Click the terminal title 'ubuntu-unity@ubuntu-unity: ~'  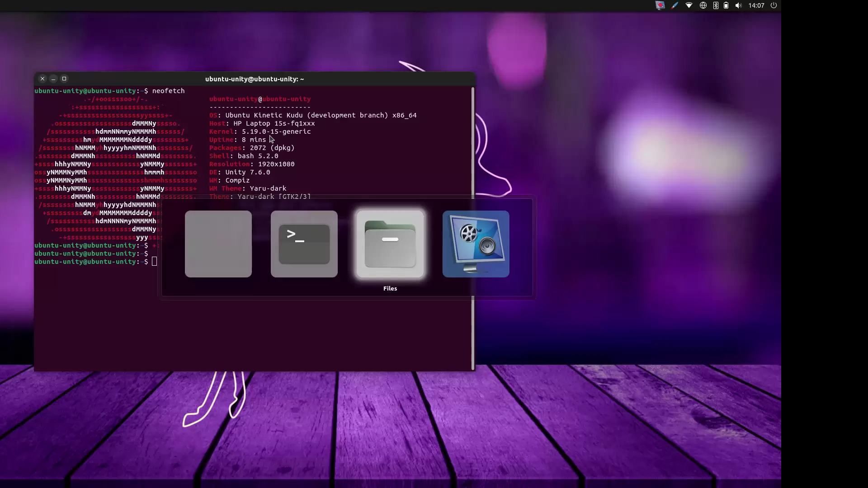(x=255, y=79)
